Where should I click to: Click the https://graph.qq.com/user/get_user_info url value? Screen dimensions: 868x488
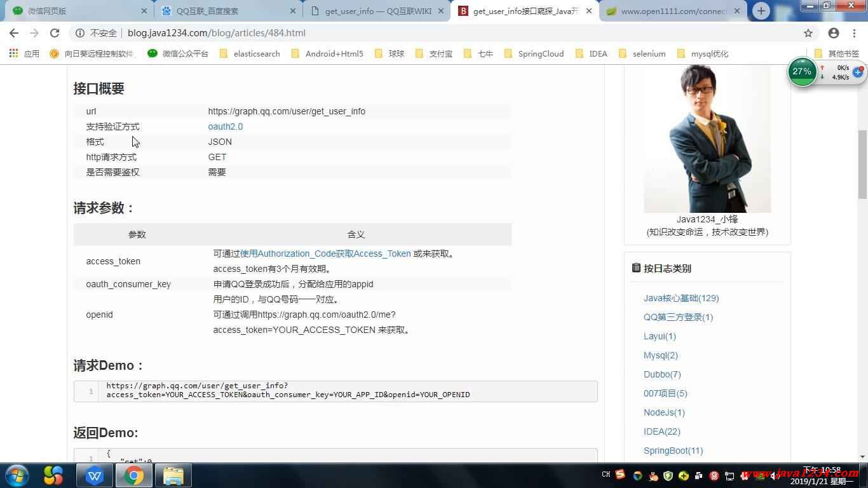tap(287, 111)
